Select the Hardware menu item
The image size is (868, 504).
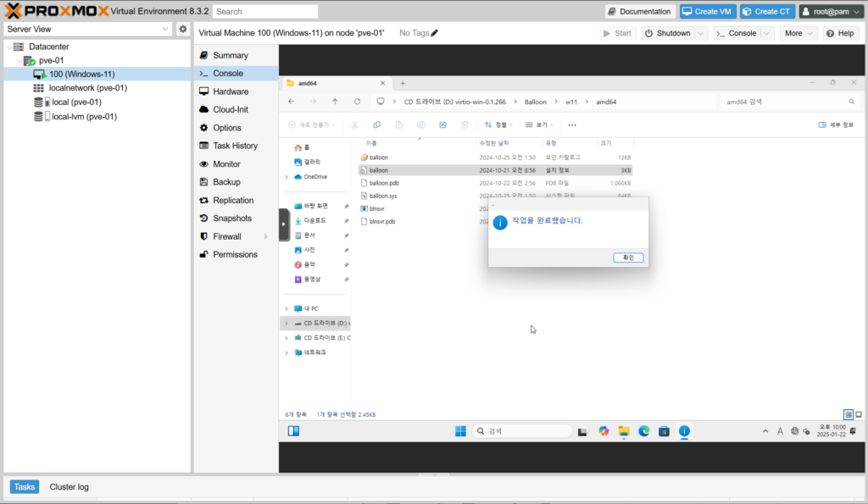(x=231, y=91)
